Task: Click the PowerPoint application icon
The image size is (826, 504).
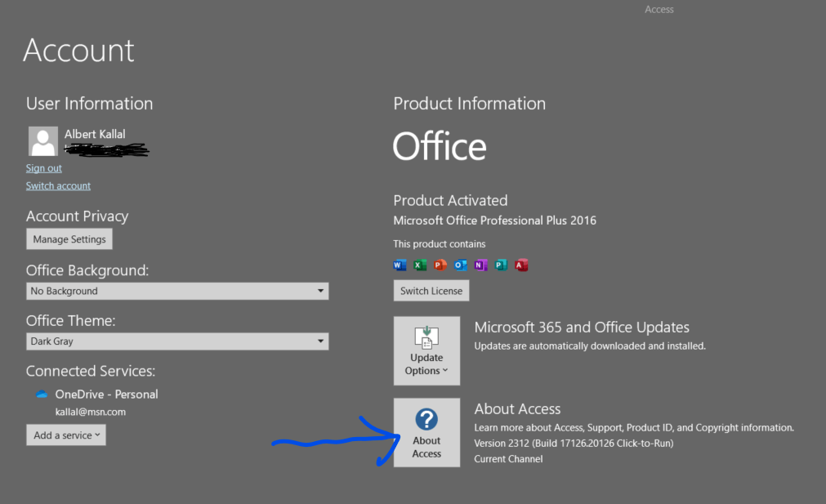Action: [440, 265]
